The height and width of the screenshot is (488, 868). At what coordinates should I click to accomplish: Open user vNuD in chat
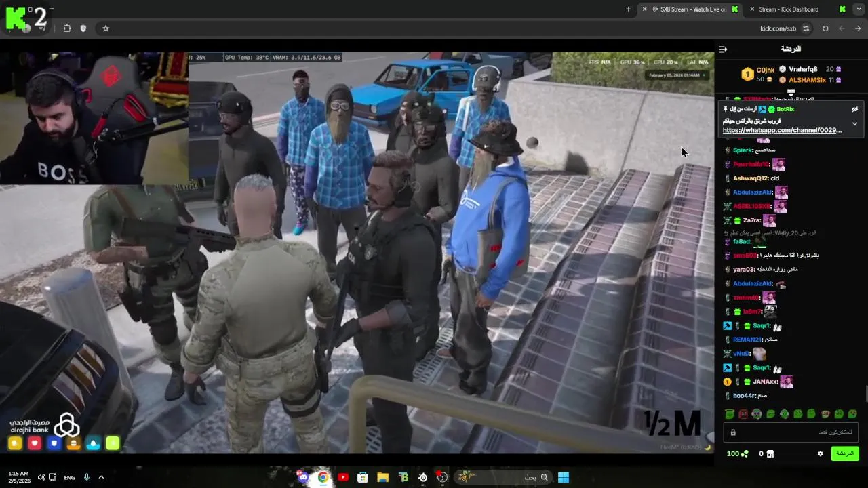741,354
